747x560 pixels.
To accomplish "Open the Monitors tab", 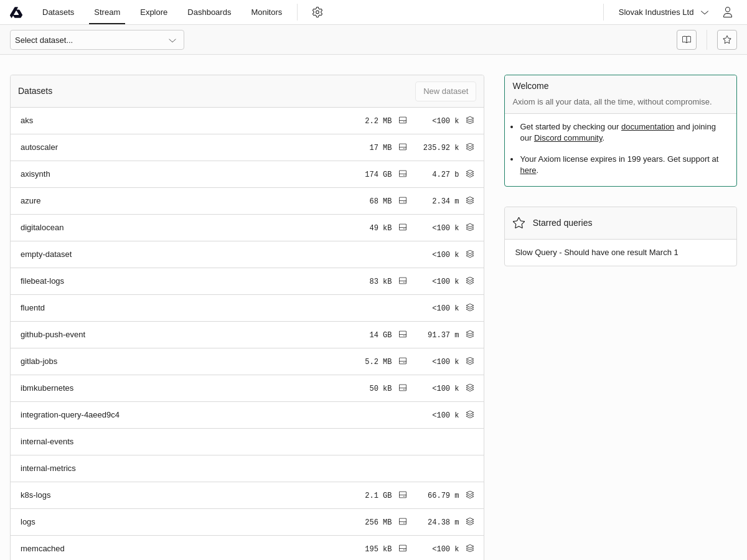I will [266, 12].
